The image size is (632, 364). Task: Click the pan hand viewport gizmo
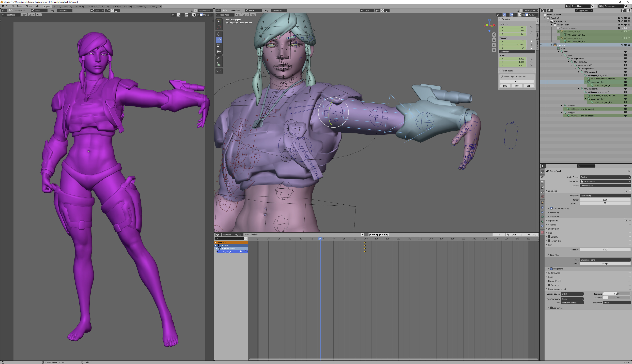[x=494, y=40]
